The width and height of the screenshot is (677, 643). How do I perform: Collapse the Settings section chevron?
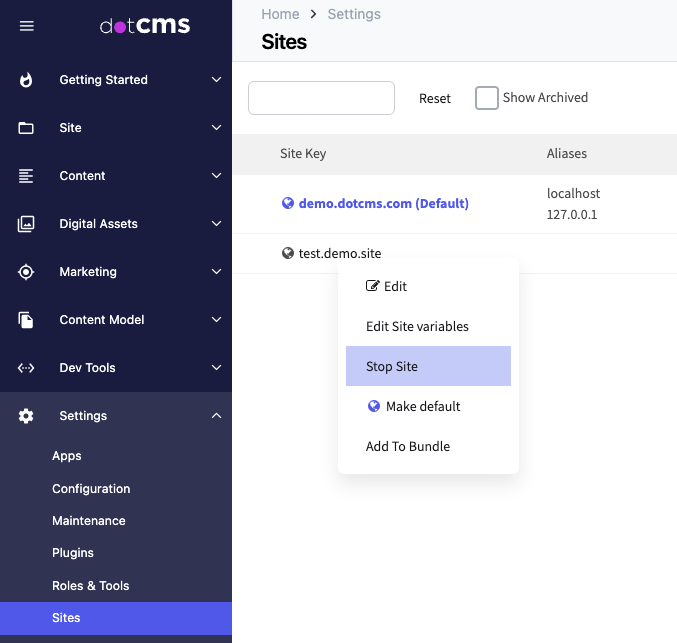pyautogui.click(x=216, y=416)
